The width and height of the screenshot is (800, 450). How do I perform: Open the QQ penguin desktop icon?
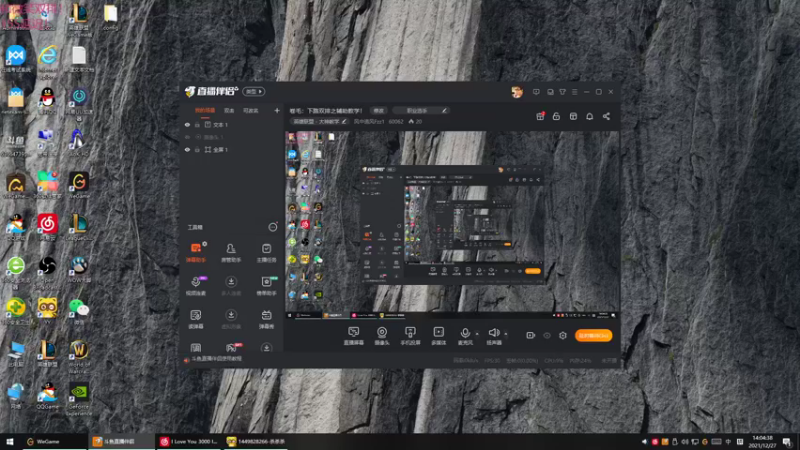point(47,99)
